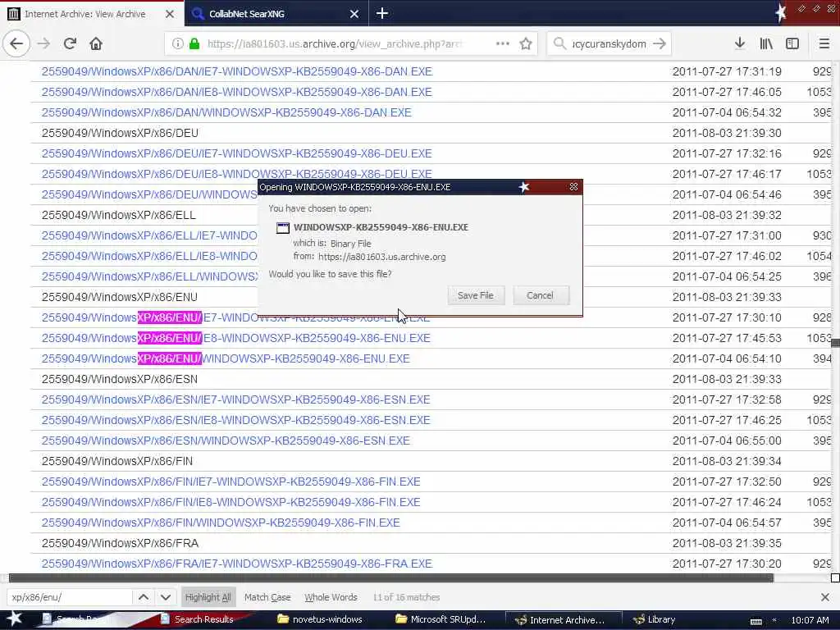
Task: Open FRA/IE7-WINDOWSXP-KB2559049-X86-FRA.EXE link
Action: coord(237,564)
